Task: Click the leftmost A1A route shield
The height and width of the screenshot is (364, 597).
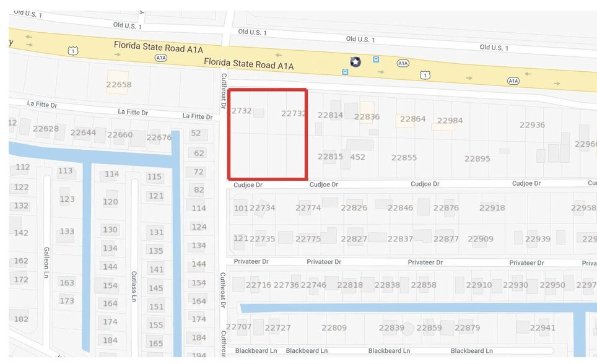Action: point(161,58)
